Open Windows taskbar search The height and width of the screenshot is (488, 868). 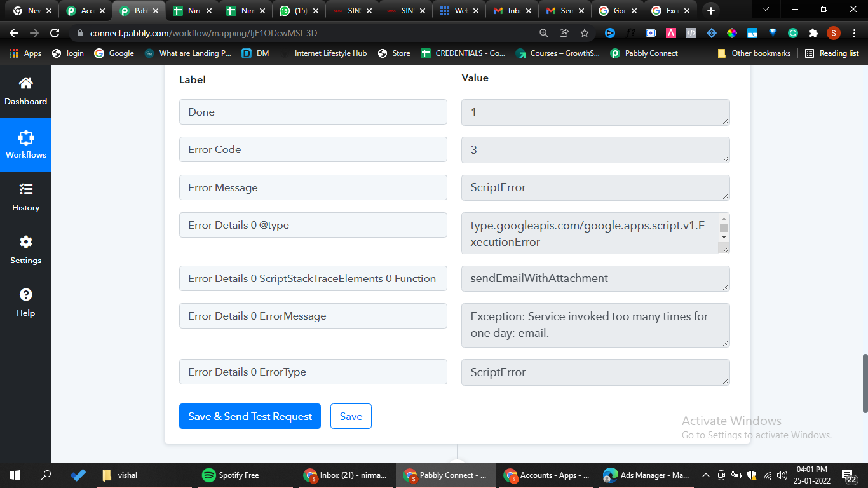46,475
